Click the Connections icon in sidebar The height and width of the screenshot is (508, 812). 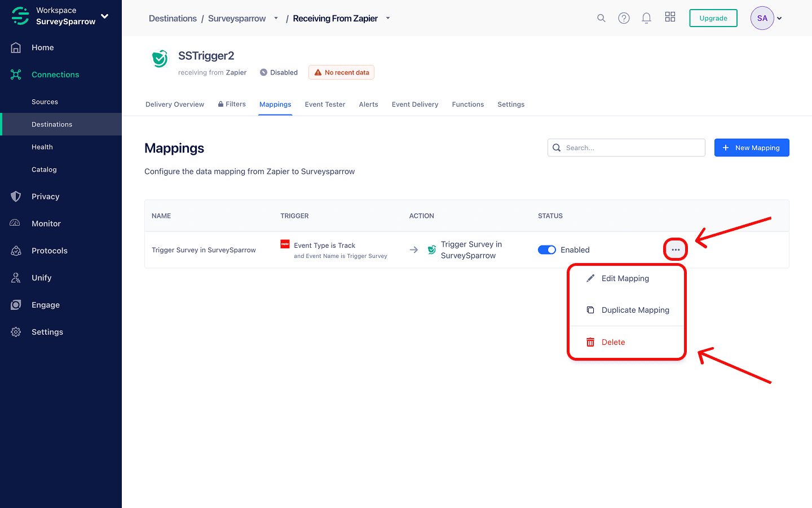(x=16, y=75)
